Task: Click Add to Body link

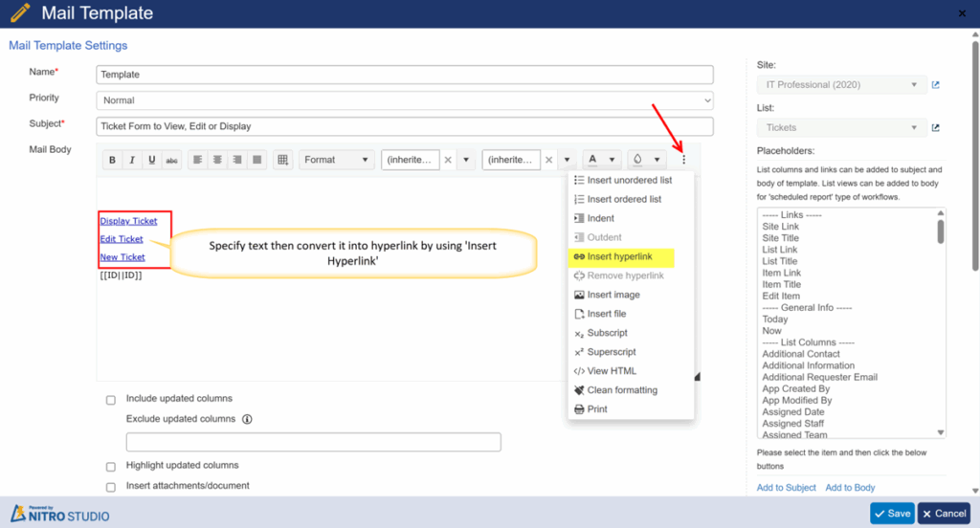Action: [850, 488]
